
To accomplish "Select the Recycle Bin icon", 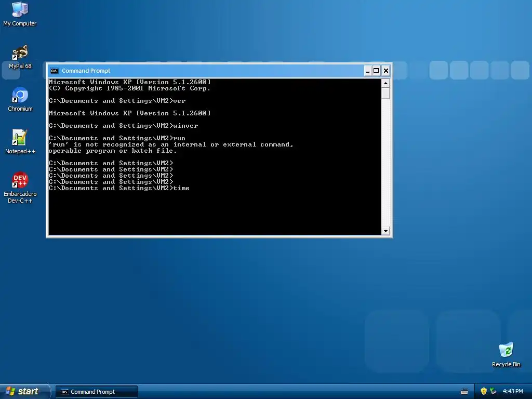I will (x=506, y=355).
